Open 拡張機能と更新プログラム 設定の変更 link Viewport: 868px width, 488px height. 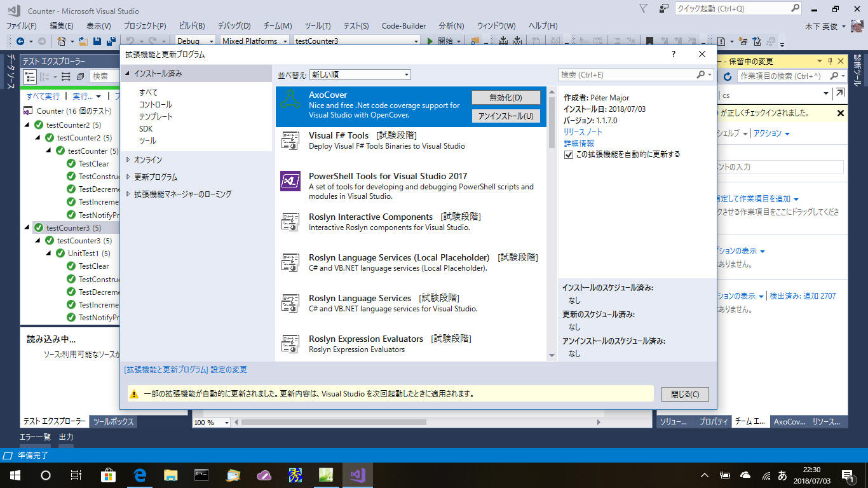[186, 370]
